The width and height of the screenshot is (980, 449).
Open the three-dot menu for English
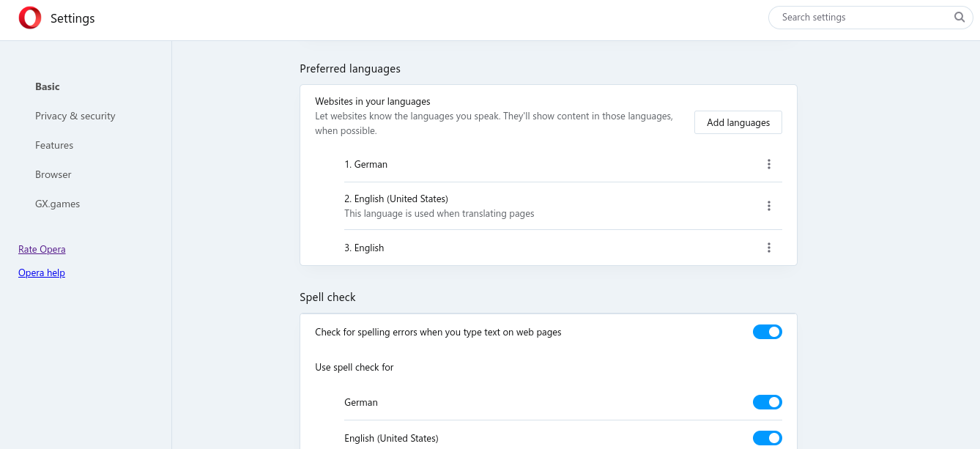(x=768, y=248)
